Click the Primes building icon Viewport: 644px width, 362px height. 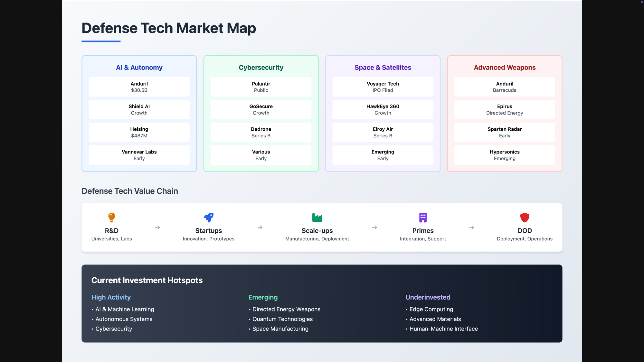pos(423,218)
